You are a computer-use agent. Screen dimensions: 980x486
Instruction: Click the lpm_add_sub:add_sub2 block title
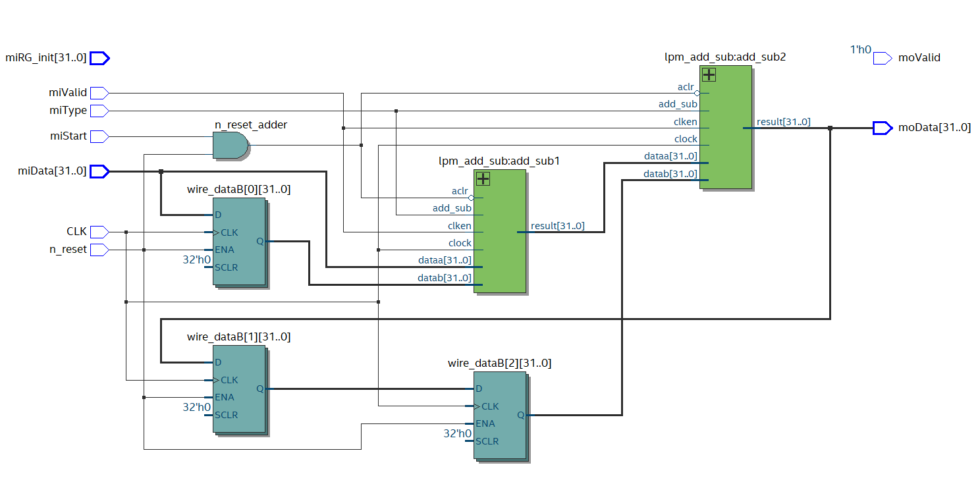(x=725, y=57)
